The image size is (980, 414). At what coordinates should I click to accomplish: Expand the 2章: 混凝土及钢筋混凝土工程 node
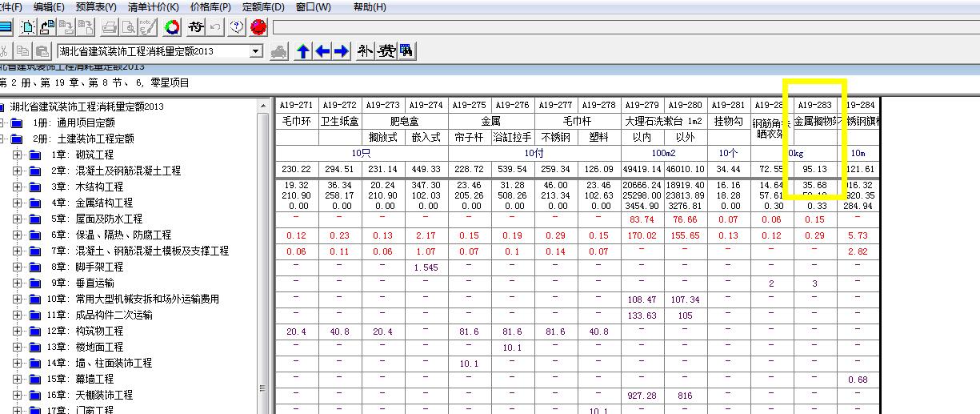(x=17, y=171)
